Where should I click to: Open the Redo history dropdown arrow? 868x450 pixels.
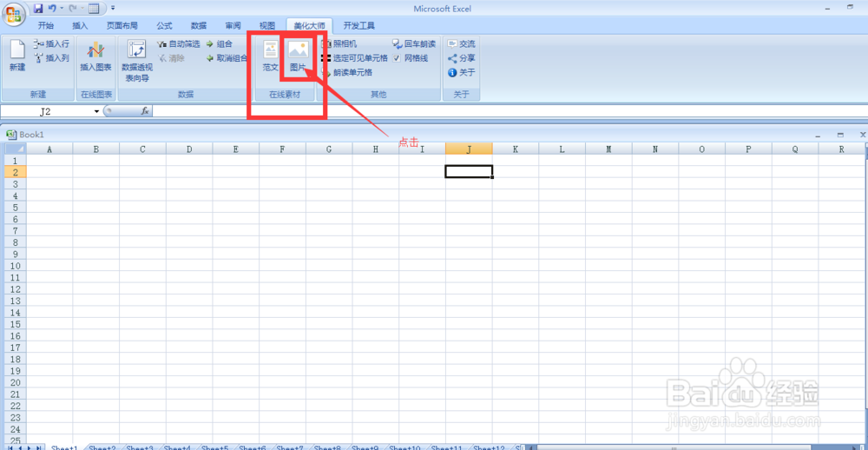click(x=82, y=9)
